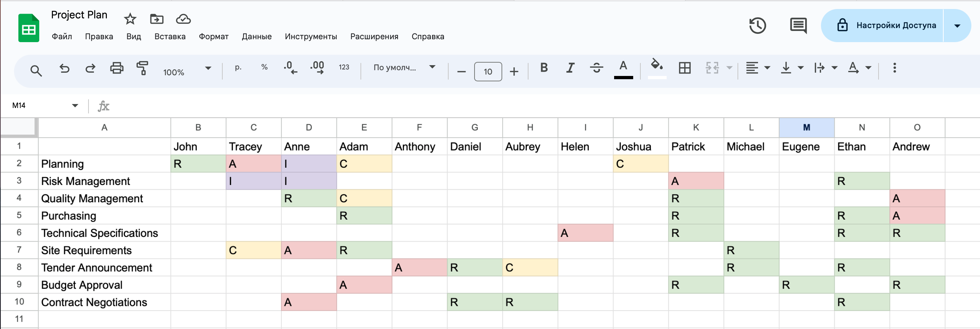Image resolution: width=980 pixels, height=329 pixels.
Task: Open version history
Action: point(757,26)
